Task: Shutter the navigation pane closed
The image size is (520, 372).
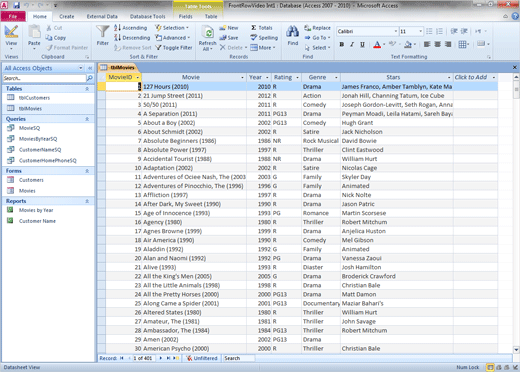Action: (90, 68)
